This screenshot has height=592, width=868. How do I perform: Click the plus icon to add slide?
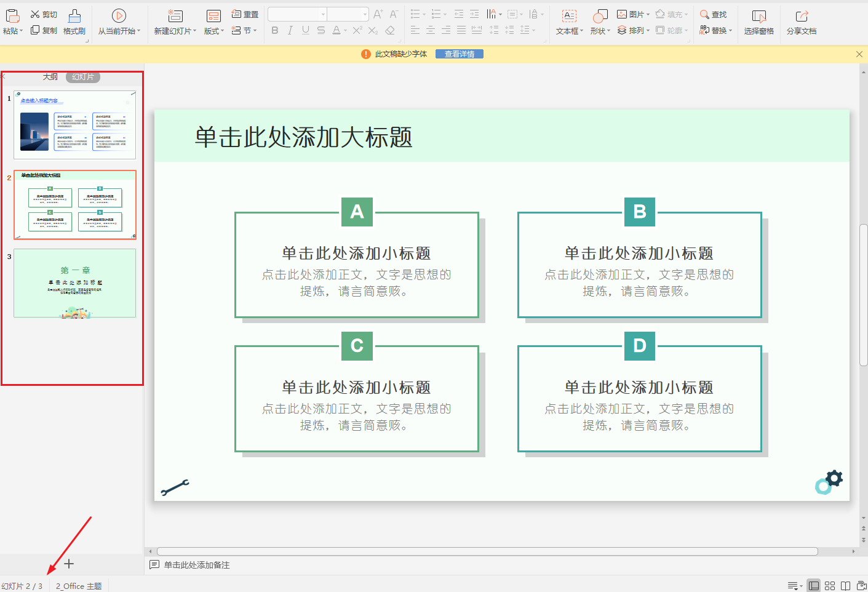pyautogui.click(x=69, y=564)
